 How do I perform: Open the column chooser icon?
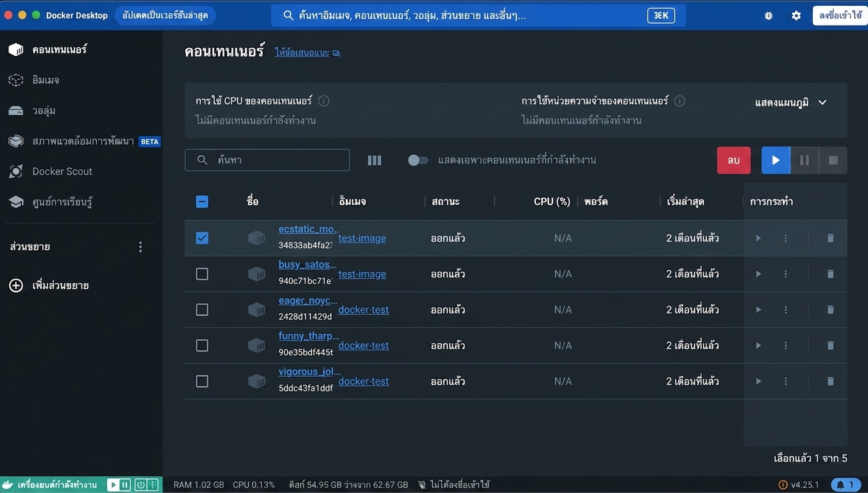[x=375, y=160]
